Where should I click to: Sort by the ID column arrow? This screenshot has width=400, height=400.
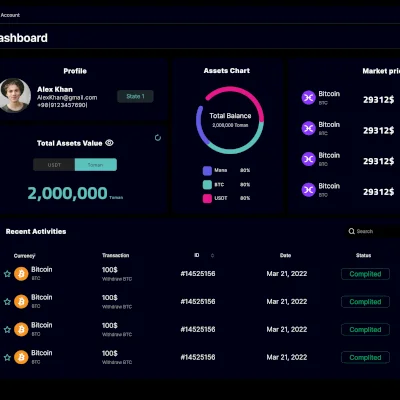[212, 256]
